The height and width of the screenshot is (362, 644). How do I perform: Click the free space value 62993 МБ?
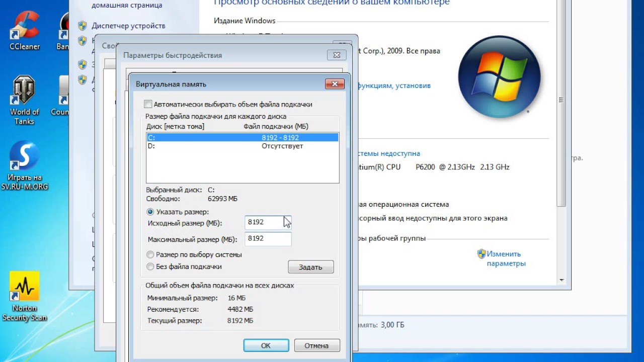pos(222,199)
